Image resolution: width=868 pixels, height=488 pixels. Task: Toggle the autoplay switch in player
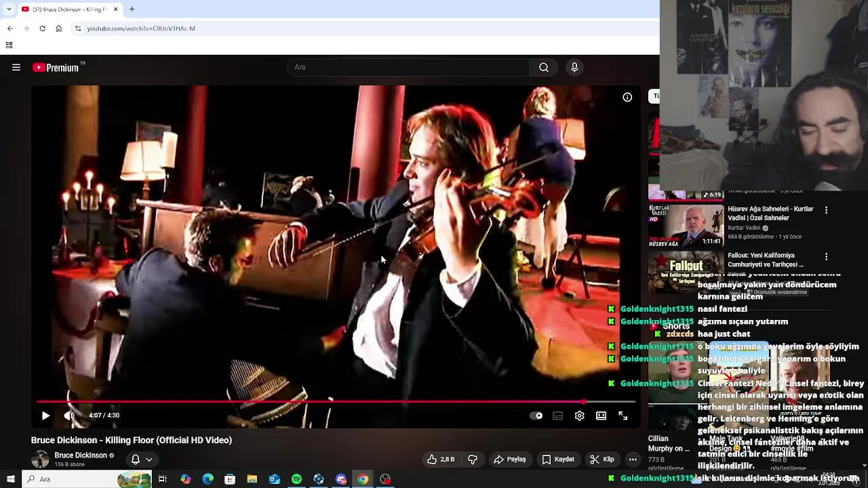click(x=536, y=415)
